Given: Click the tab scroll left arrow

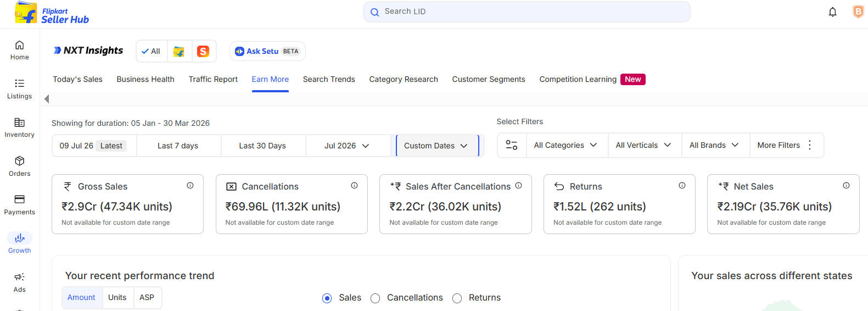Looking at the screenshot, I should pos(47,99).
